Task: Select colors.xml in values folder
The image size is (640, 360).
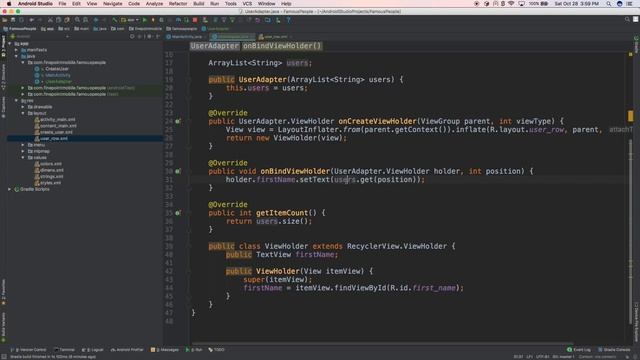Action: (x=51, y=164)
